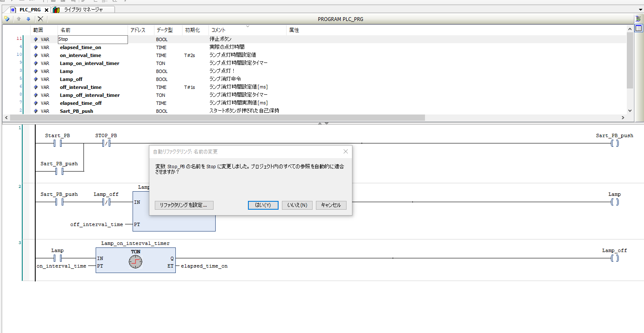Click the declaration table scroll-up arrow
Image resolution: width=644 pixels, height=333 pixels.
[x=630, y=29]
